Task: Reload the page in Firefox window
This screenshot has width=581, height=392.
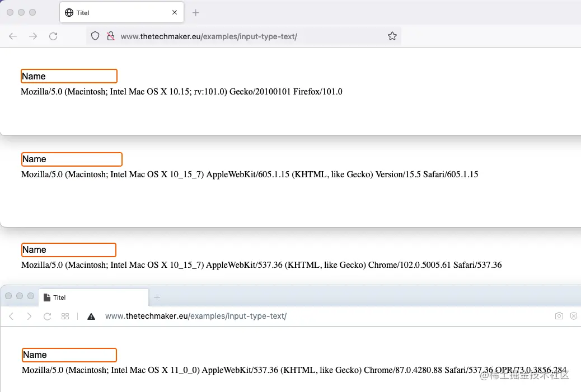Action: click(x=53, y=36)
